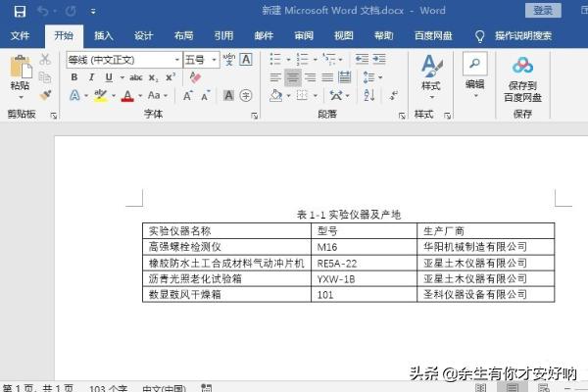Toggle Italic formatting

click(90, 77)
